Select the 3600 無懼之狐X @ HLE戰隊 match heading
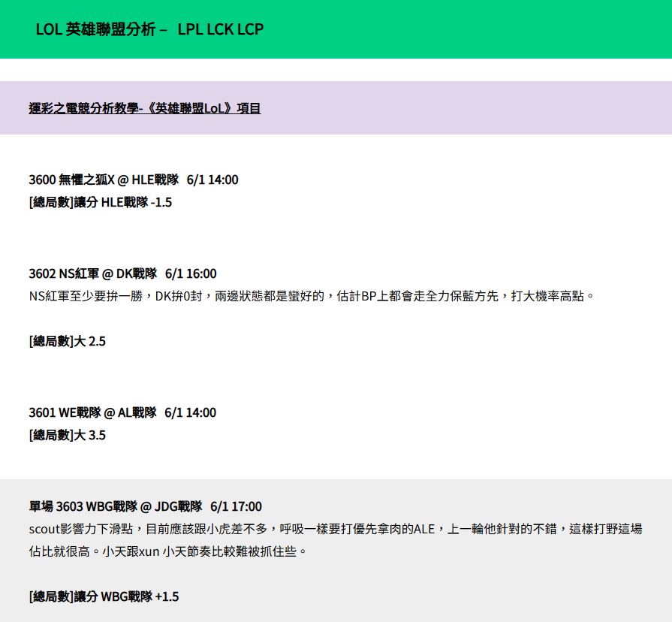 point(134,180)
